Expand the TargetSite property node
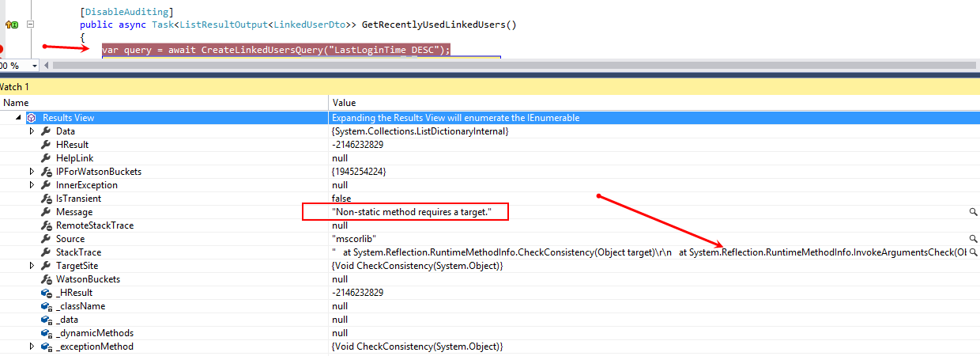980x356 pixels. pos(32,266)
